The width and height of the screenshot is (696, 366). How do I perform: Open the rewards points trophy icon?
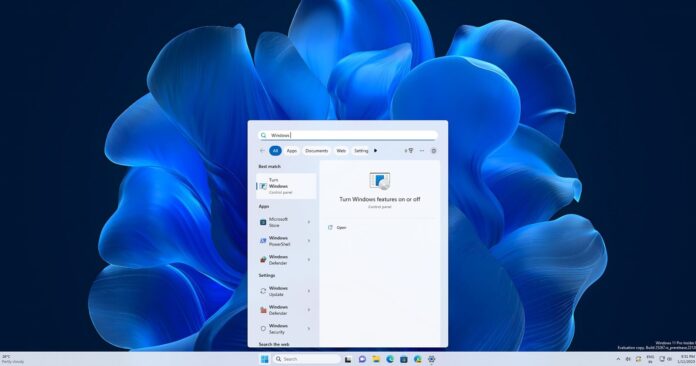[x=409, y=151]
